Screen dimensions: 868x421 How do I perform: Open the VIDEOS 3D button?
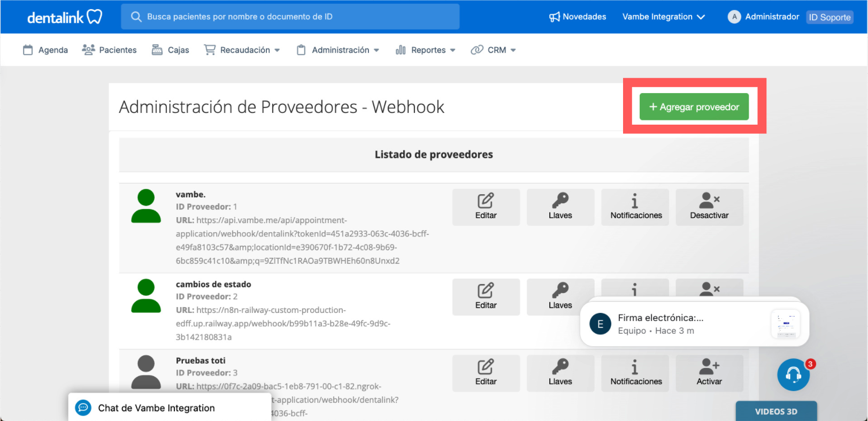tap(776, 411)
